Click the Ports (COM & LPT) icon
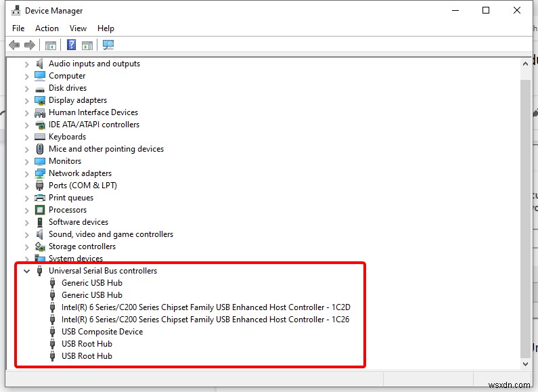This screenshot has width=538, height=392. click(x=40, y=186)
